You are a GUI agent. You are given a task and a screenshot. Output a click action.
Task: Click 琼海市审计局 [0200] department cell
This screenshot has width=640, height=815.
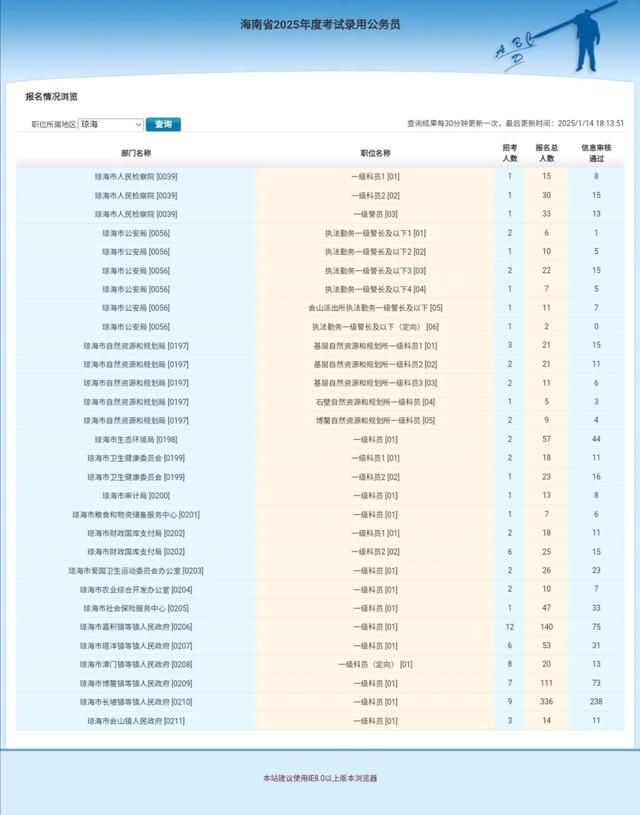coord(136,496)
